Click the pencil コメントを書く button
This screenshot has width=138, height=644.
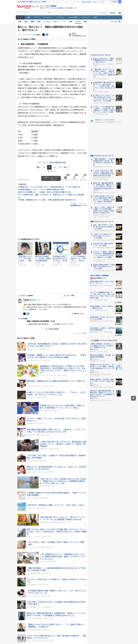69,295
